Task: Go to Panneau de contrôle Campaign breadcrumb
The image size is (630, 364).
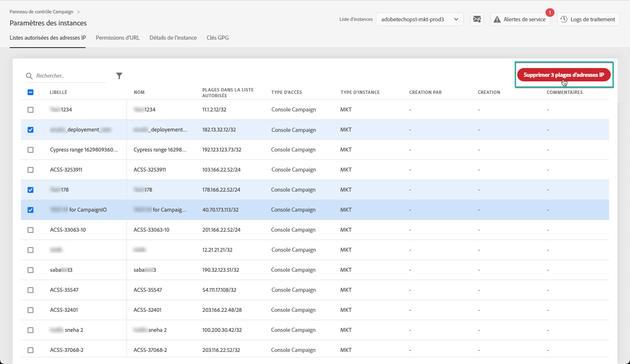Action: 41,12
